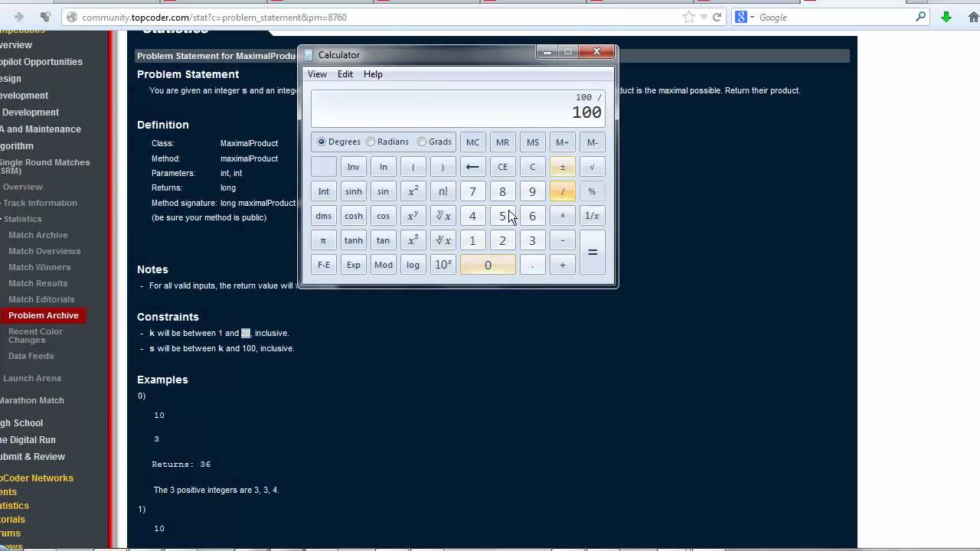Click the calculator title bar icon
980x551 pixels.
pos(309,55)
